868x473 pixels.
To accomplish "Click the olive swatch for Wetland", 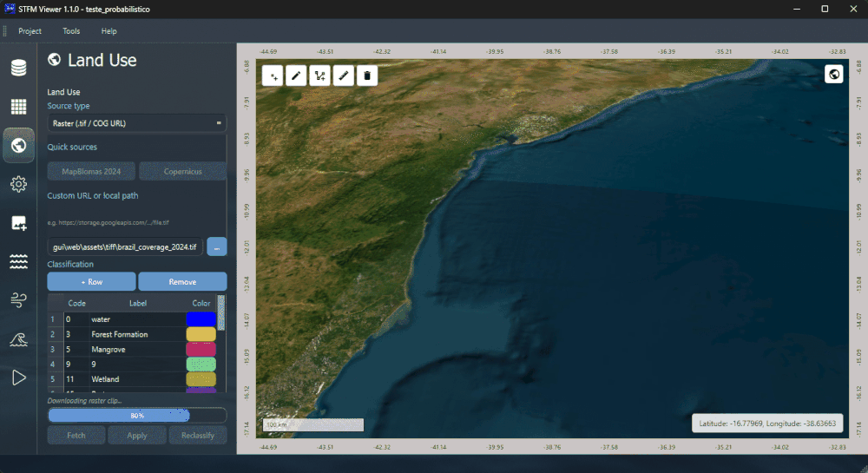I will [x=201, y=379].
